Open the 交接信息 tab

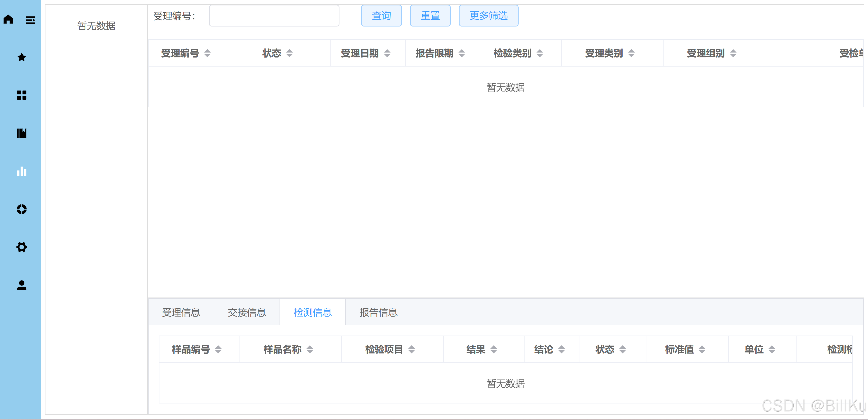point(247,312)
